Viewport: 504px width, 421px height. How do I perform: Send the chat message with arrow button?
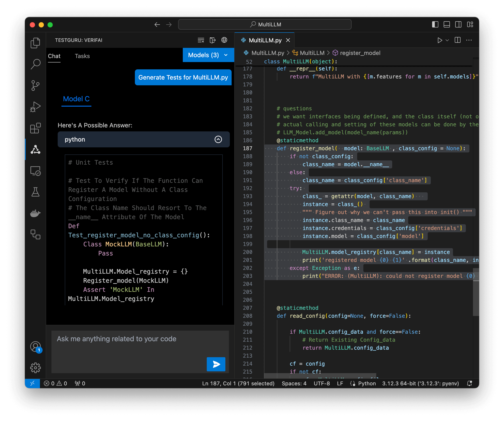click(x=216, y=364)
